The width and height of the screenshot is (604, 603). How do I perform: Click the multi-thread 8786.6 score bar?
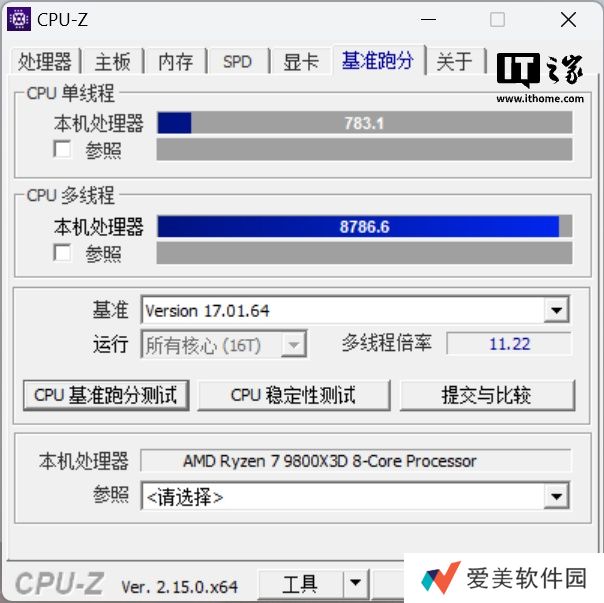point(364,227)
